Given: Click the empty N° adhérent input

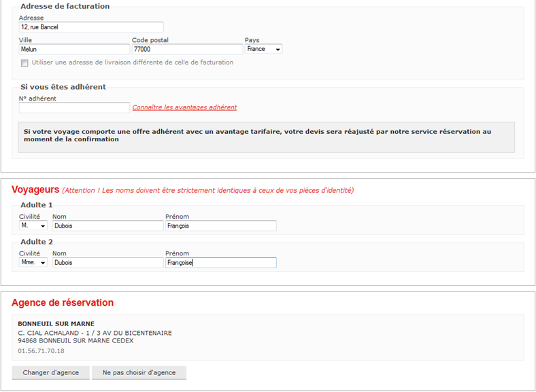Looking at the screenshot, I should click(x=74, y=107).
